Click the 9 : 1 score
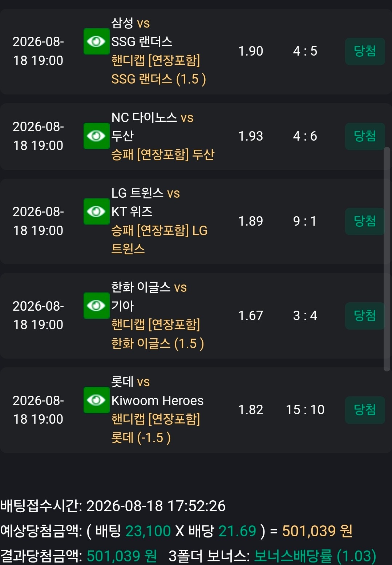392x565 pixels. pyautogui.click(x=305, y=221)
